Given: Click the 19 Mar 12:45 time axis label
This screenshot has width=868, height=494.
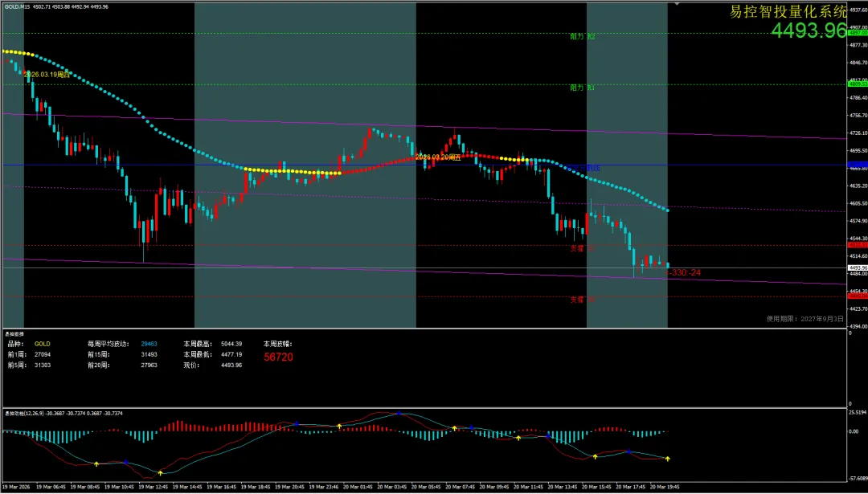Looking at the screenshot, I should pyautogui.click(x=153, y=488).
